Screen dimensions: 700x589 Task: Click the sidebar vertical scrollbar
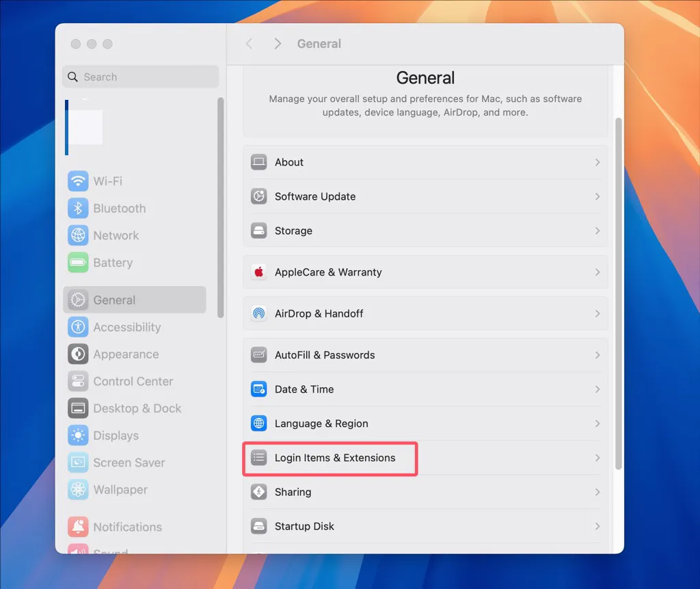(x=220, y=207)
